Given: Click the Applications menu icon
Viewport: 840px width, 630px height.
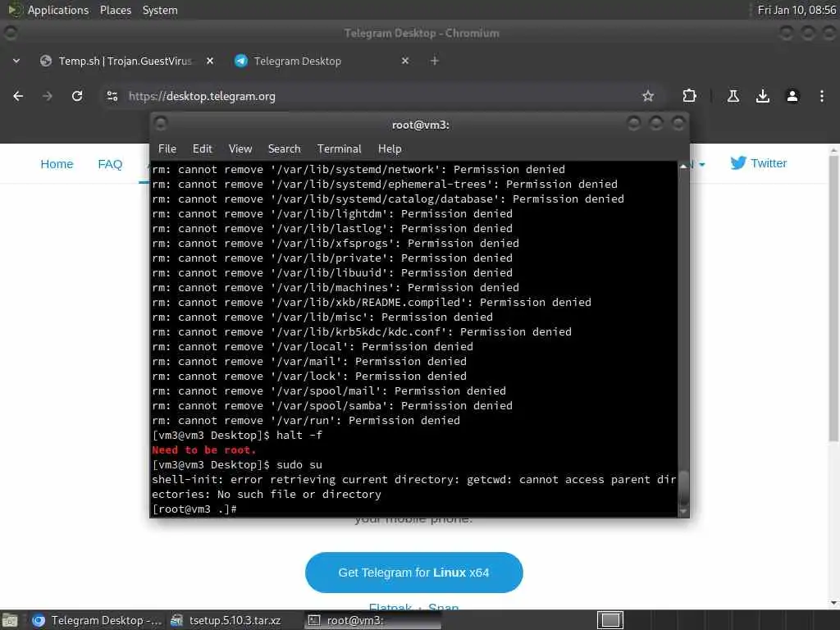Looking at the screenshot, I should (15, 10).
